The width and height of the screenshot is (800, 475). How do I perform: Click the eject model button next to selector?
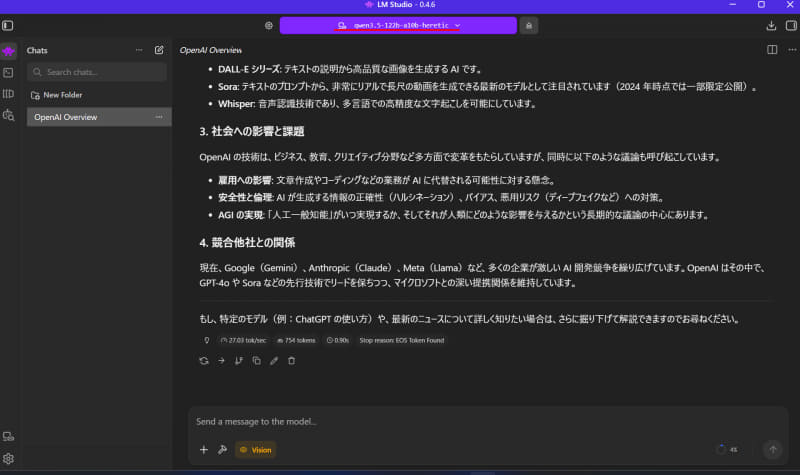[x=529, y=26]
